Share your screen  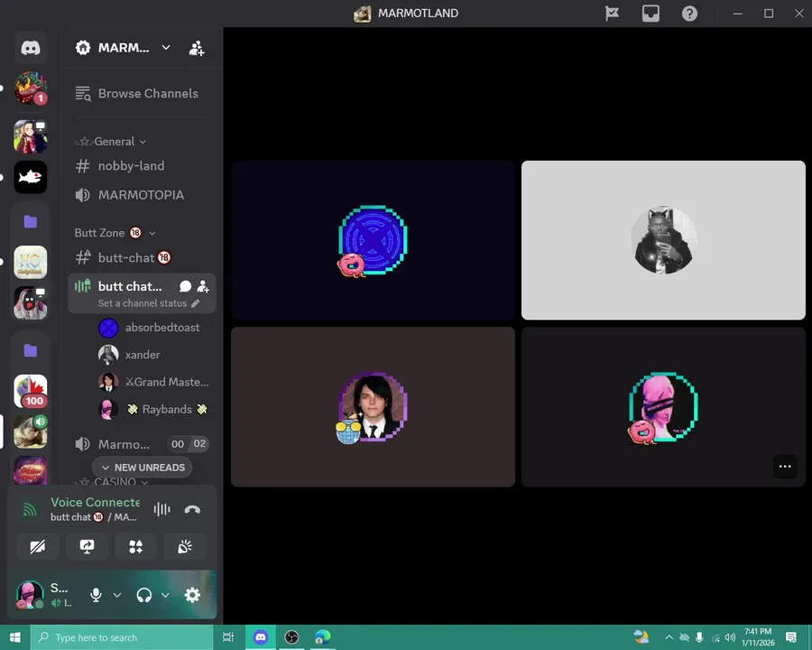[x=87, y=546]
